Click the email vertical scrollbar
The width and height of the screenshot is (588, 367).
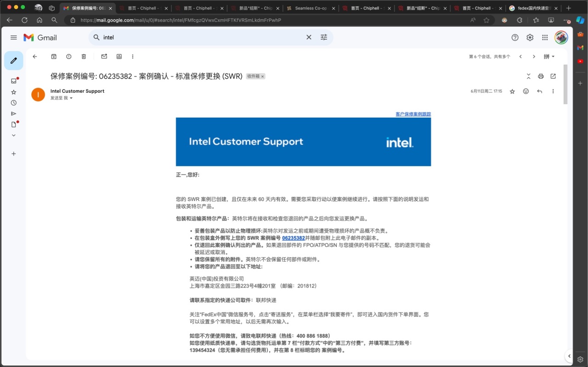[565, 84]
